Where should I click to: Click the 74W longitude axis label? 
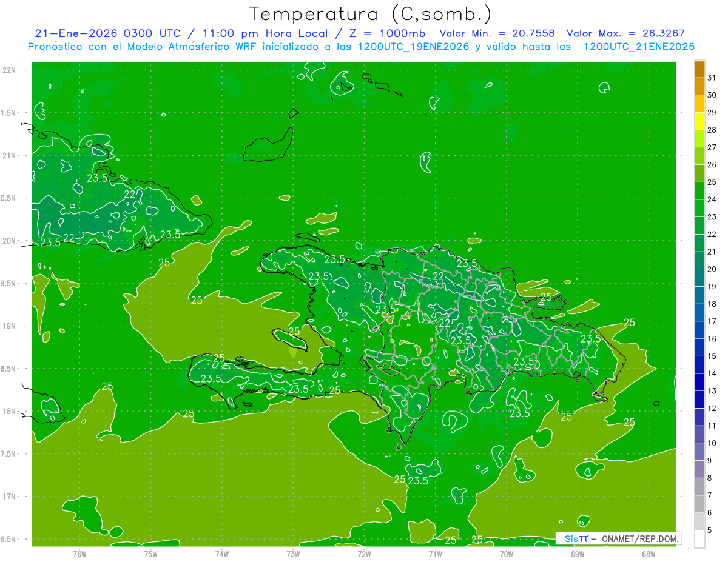click(x=222, y=554)
